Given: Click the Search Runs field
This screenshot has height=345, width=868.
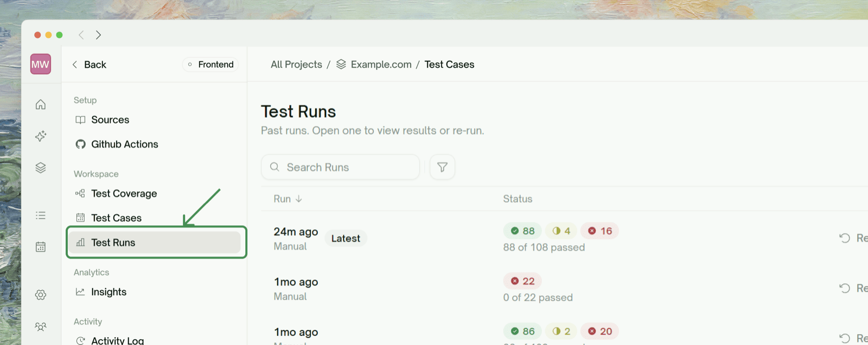Looking at the screenshot, I should 340,167.
